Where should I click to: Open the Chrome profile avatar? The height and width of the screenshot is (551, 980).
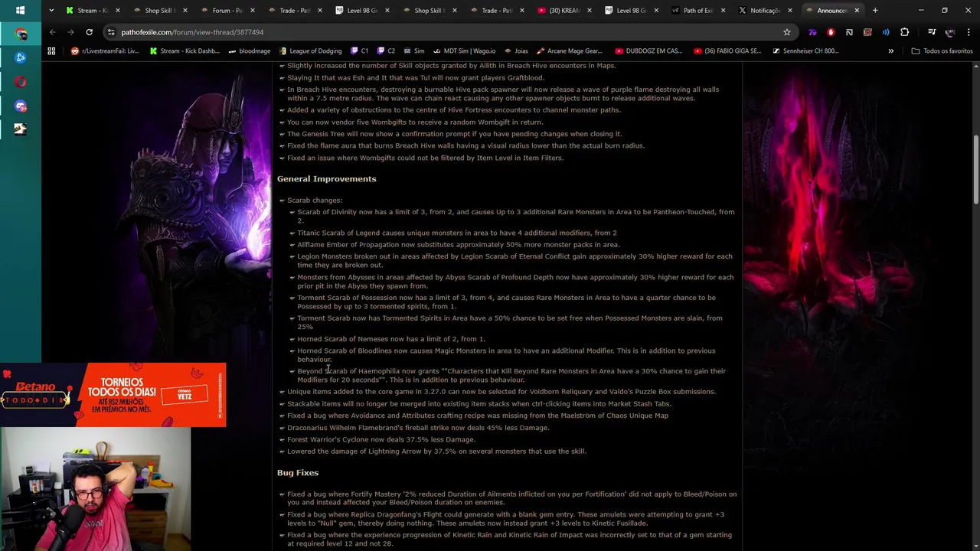pyautogui.click(x=950, y=32)
